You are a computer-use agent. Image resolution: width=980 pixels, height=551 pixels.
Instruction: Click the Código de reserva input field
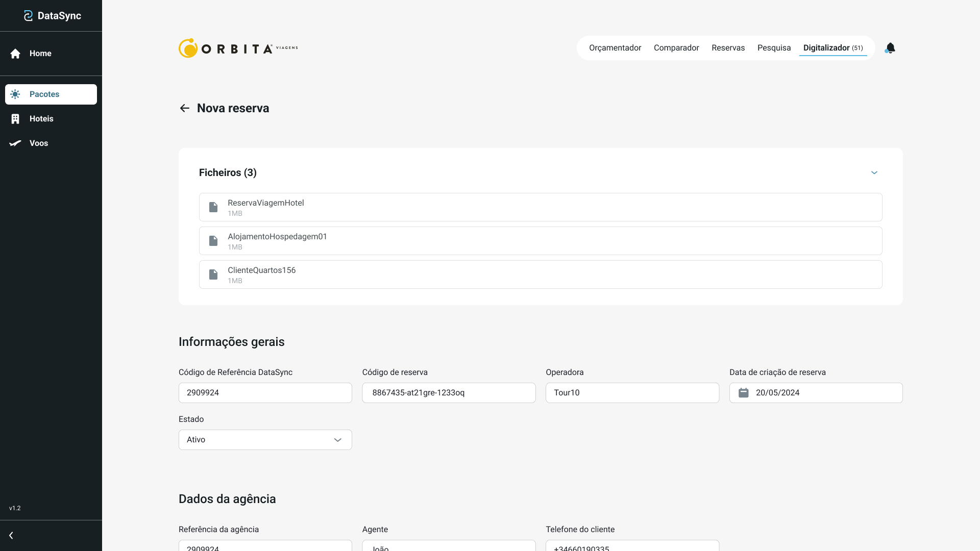pyautogui.click(x=449, y=393)
